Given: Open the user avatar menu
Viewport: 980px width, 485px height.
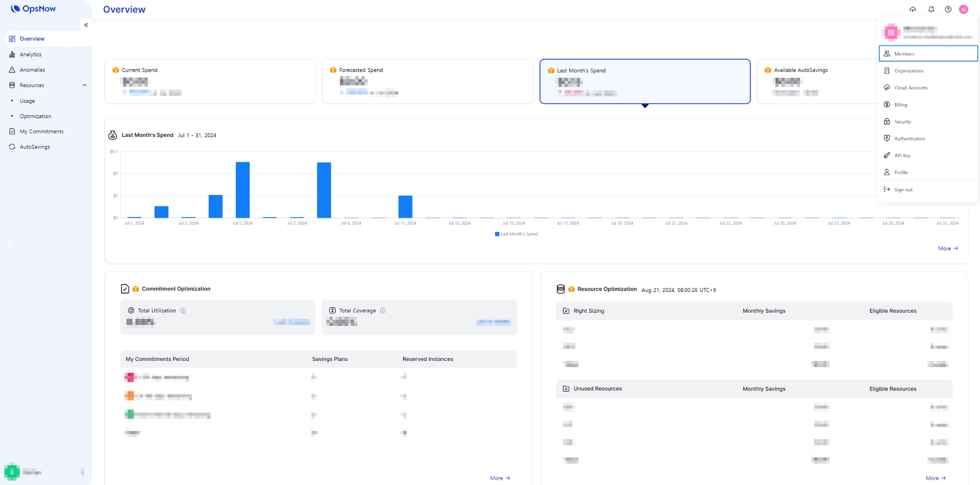Looking at the screenshot, I should 963,9.
